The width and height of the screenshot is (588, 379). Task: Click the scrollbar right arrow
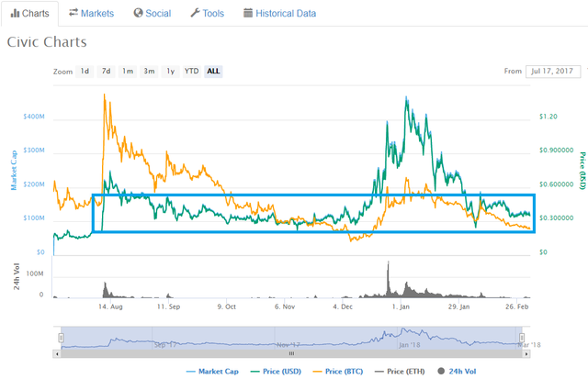coord(526,353)
